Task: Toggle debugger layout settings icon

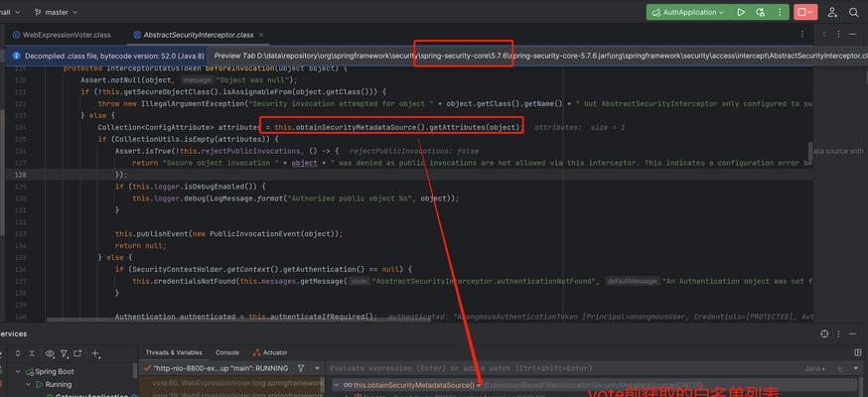Action: click(859, 352)
